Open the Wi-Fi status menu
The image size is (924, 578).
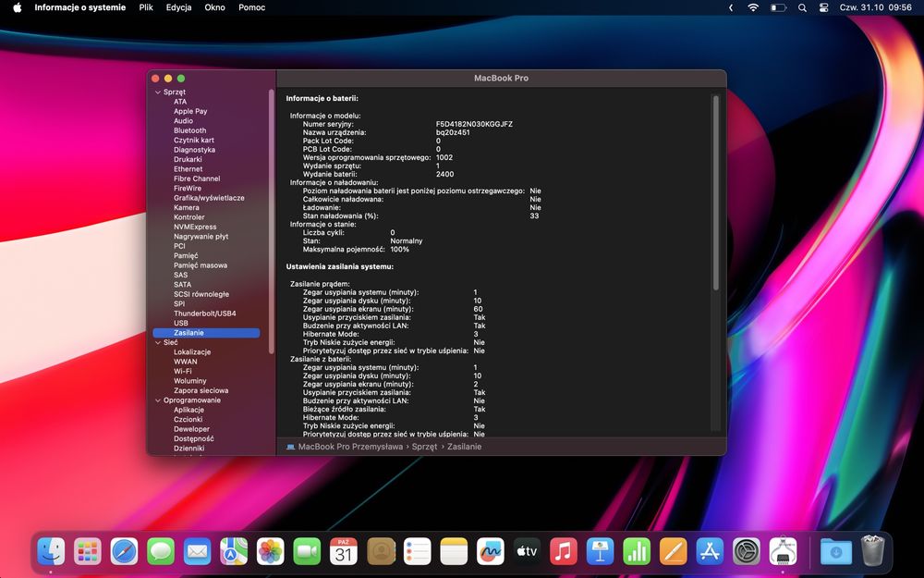pyautogui.click(x=753, y=7)
